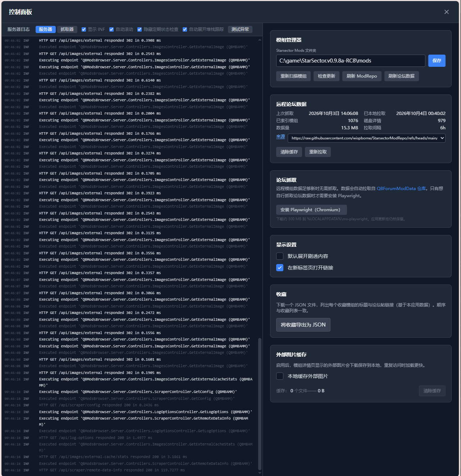
Task: Click 检查更新 button
Action: 327,76
